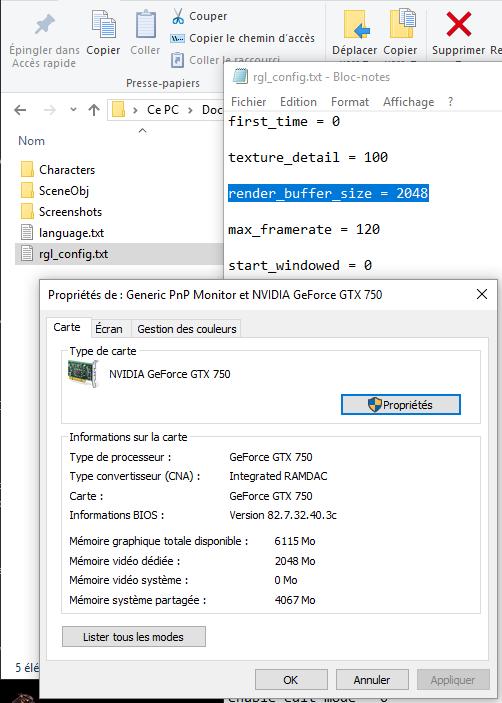502x703 pixels.
Task: Switch to the Carte tab
Action: coord(67,327)
